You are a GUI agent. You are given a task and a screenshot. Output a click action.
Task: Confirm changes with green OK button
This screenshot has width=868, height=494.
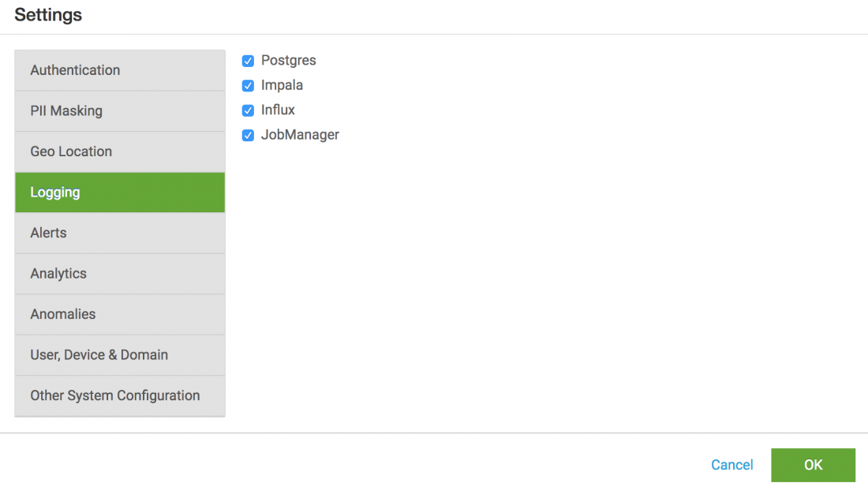814,466
